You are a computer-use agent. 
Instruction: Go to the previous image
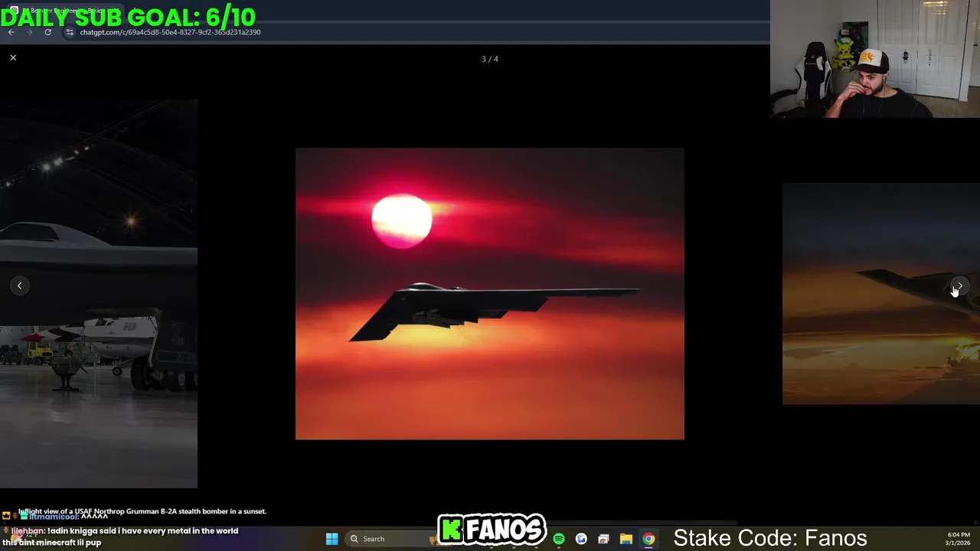[20, 285]
